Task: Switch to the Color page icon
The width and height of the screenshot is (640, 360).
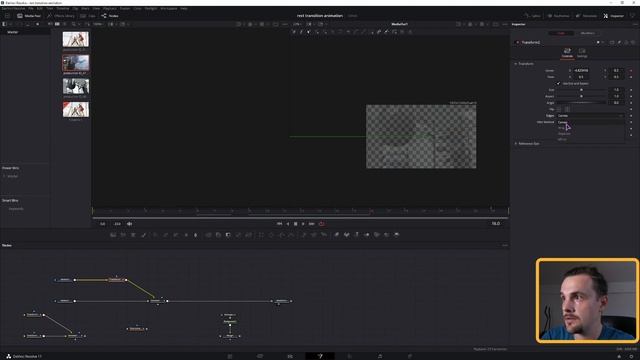Action: click(350, 356)
